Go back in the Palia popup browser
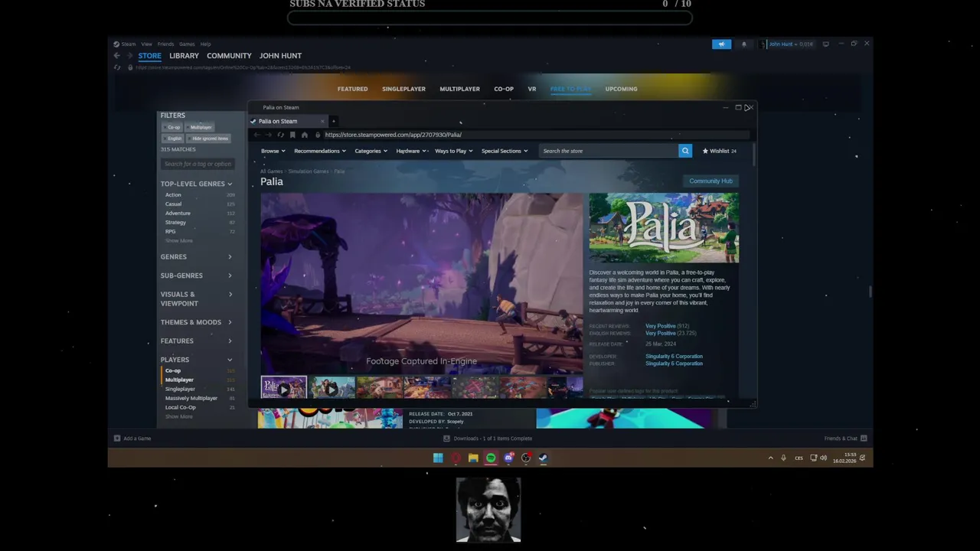The height and width of the screenshot is (551, 980). click(x=256, y=135)
